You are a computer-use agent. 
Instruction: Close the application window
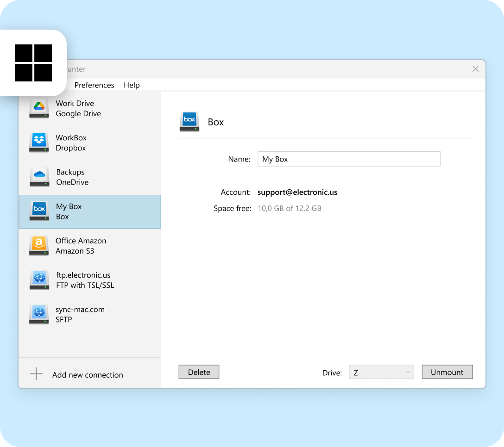[475, 69]
